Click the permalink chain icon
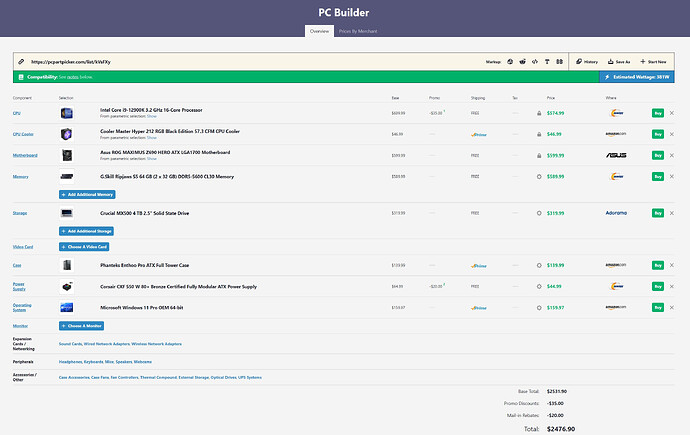 click(x=21, y=62)
